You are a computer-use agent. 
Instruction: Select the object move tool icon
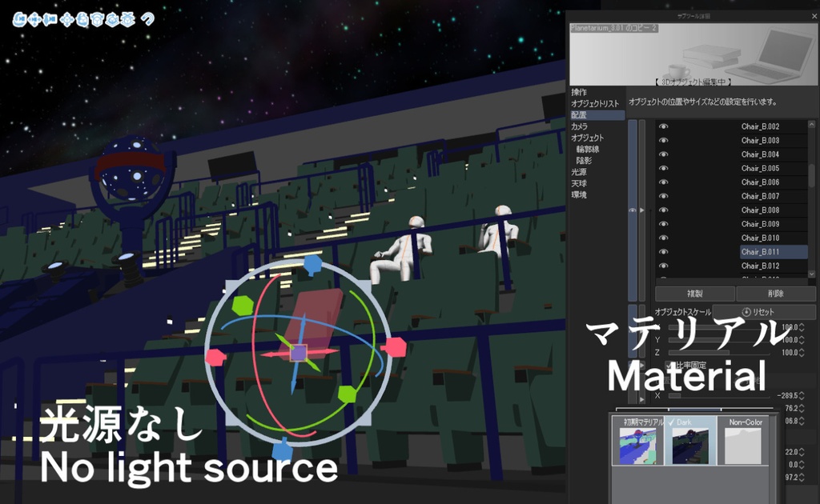pyautogui.click(x=68, y=18)
